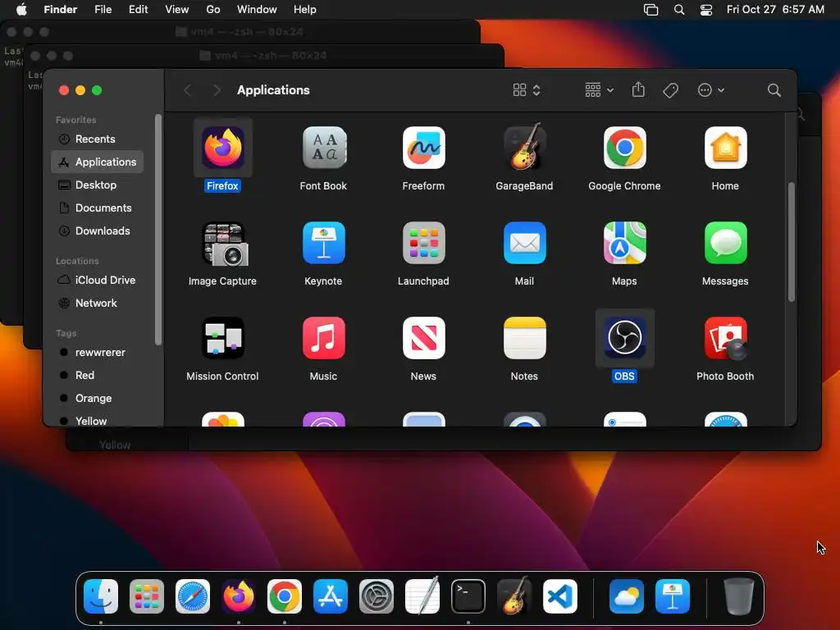Click the sidebar vertical scrollbar
The width and height of the screenshot is (840, 630).
[158, 230]
